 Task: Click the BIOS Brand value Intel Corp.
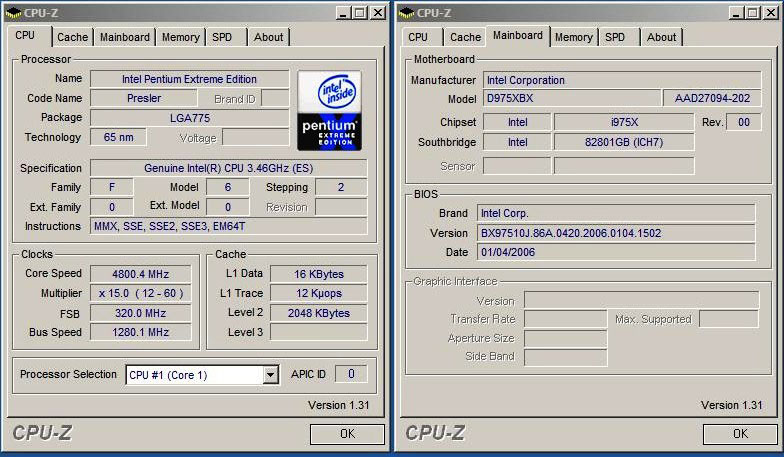click(616, 213)
